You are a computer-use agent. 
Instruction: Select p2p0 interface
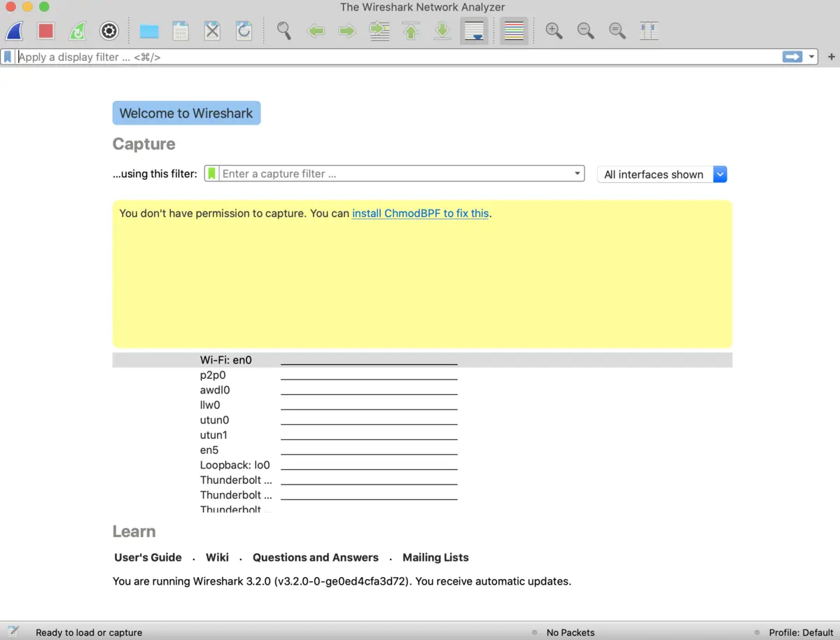(422, 375)
